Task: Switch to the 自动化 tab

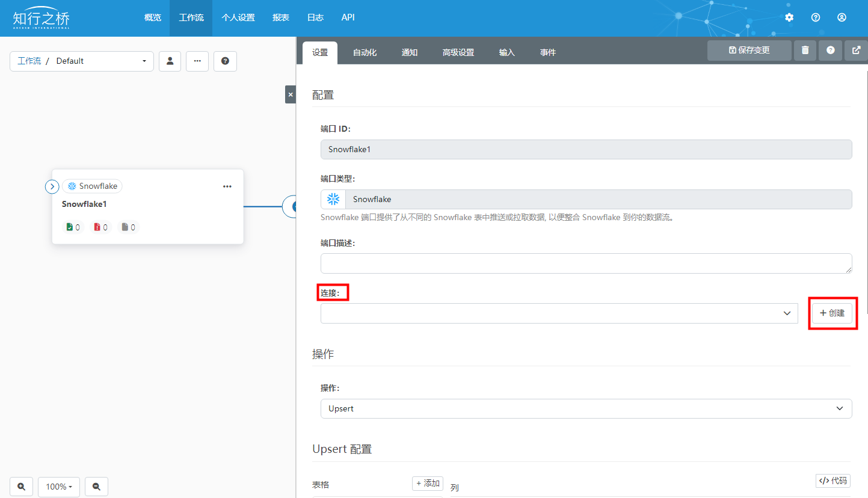Action: coord(365,53)
